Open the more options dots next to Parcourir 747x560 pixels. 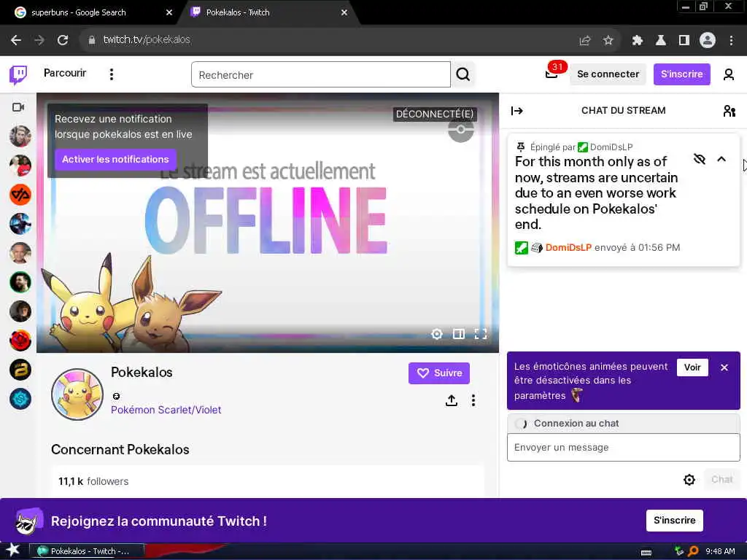[112, 74]
